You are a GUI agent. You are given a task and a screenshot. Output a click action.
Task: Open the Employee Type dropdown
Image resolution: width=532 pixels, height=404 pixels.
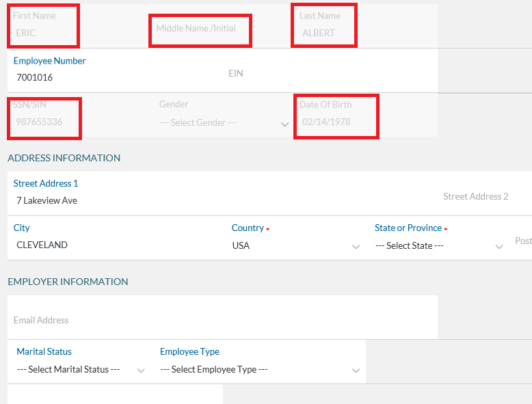coord(260,369)
